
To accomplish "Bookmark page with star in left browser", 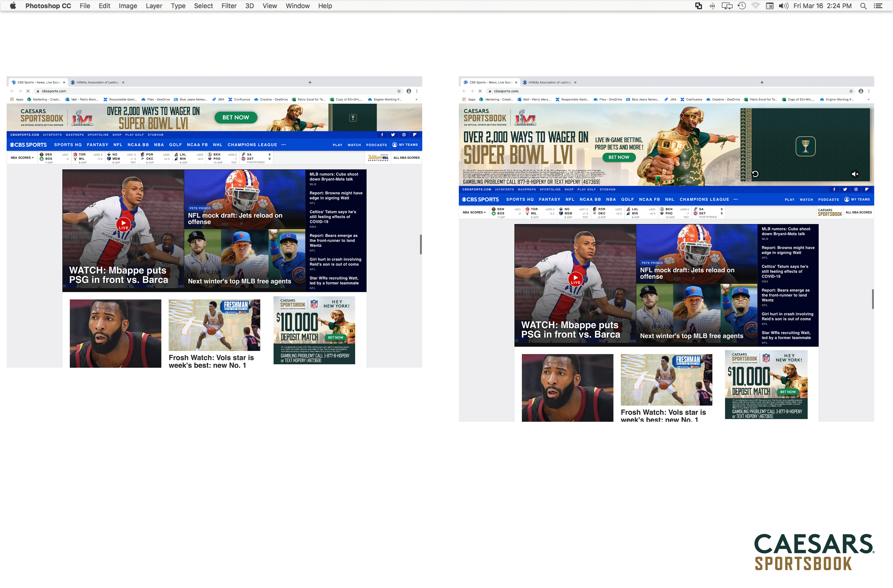I will point(399,91).
